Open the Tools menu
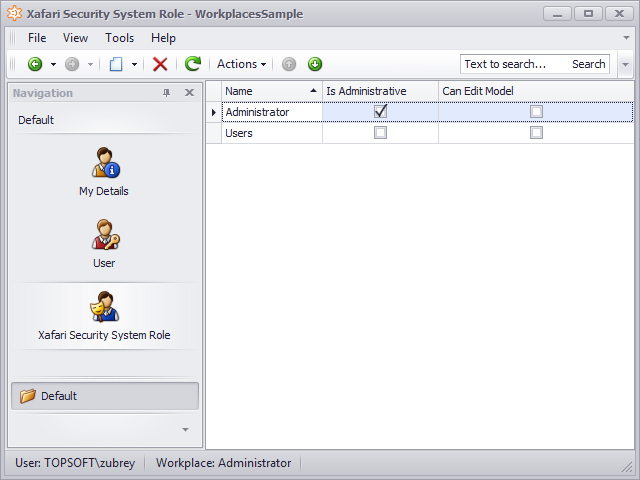This screenshot has width=640, height=480. (x=119, y=38)
